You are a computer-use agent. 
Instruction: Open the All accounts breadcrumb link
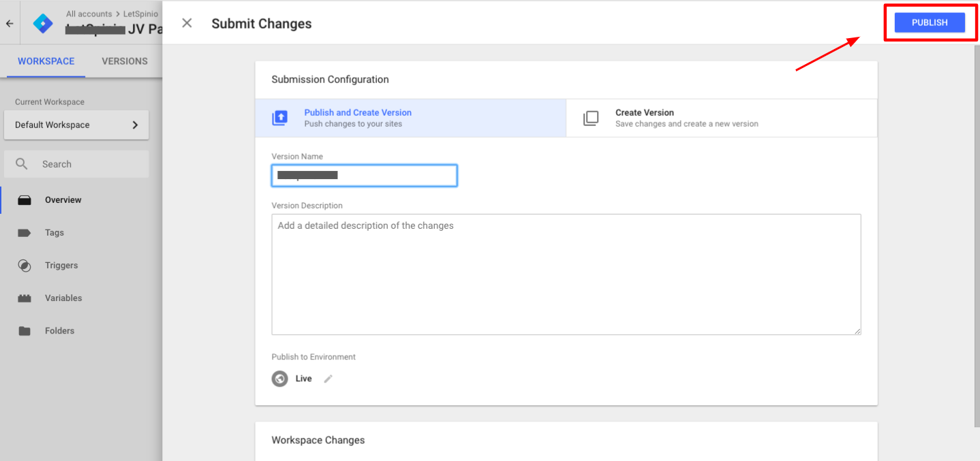(x=89, y=14)
